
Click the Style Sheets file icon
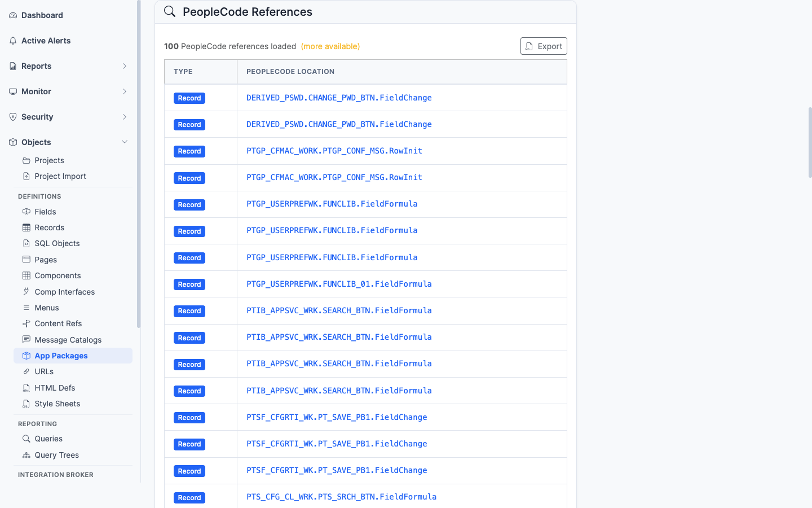tap(27, 404)
